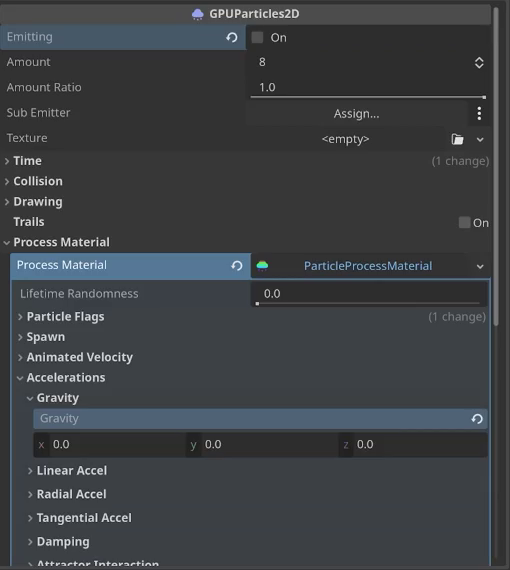Click the Amount stepper arrows
The height and width of the screenshot is (570, 510).
[479, 63]
